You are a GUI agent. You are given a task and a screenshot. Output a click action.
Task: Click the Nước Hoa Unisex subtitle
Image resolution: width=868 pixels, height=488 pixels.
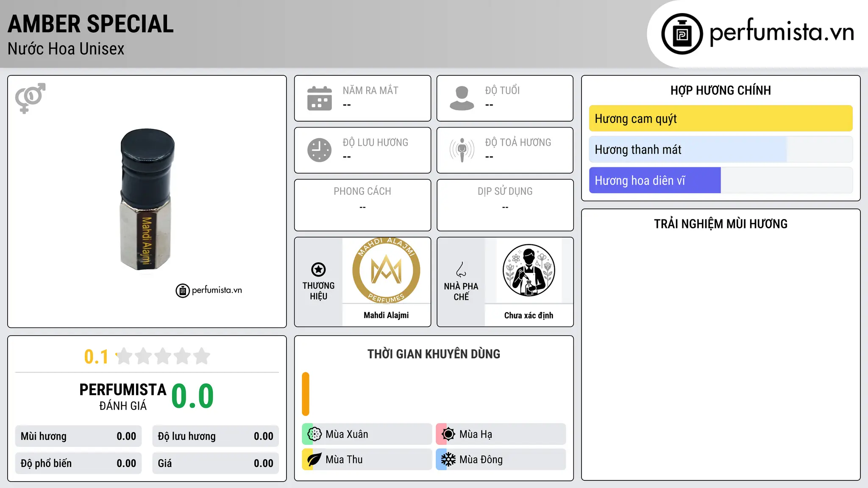pos(66,49)
